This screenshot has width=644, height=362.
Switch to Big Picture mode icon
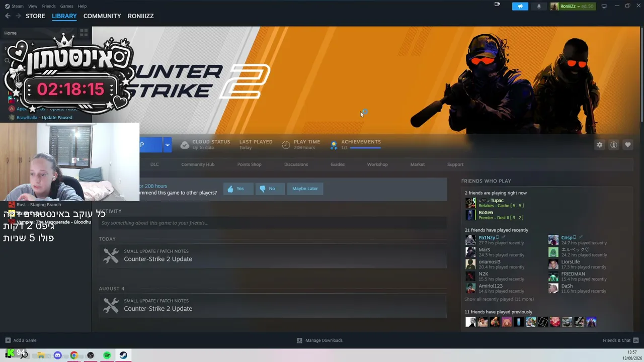pyautogui.click(x=604, y=6)
